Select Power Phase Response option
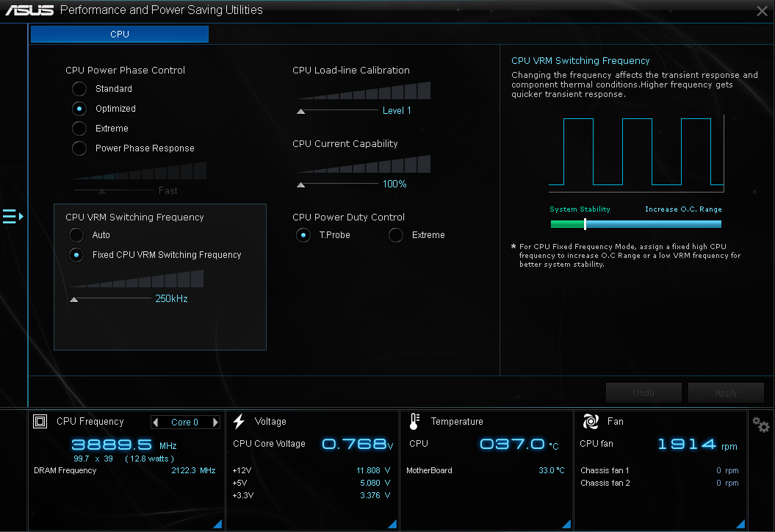Image resolution: width=775 pixels, height=532 pixels. coord(79,148)
